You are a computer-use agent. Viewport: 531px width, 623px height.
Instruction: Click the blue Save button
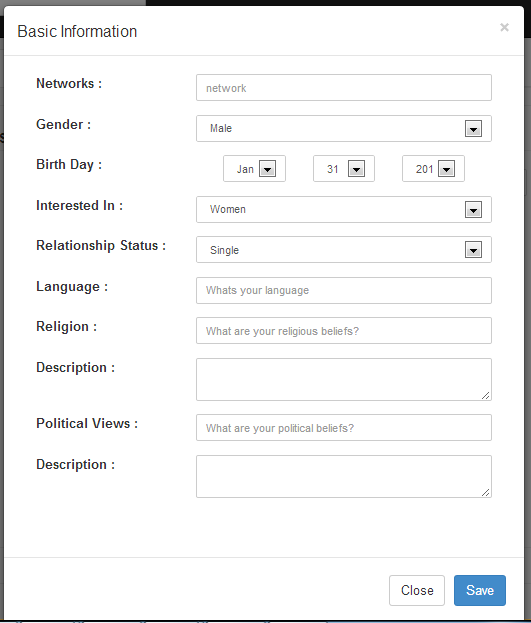pos(480,590)
